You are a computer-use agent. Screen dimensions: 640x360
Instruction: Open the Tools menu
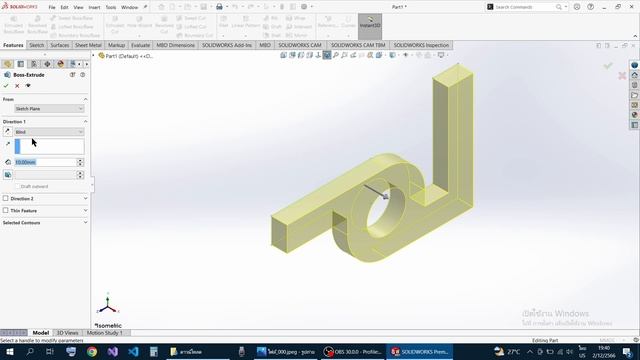coord(111,7)
